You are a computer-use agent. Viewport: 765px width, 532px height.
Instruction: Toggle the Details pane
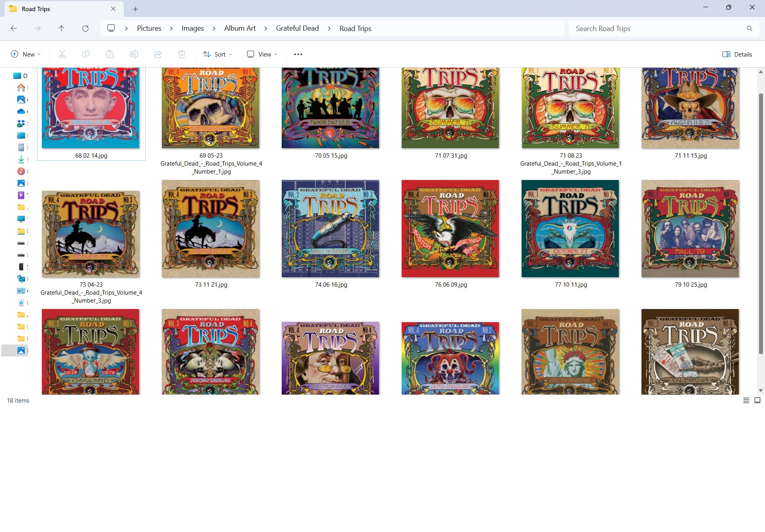[737, 54]
